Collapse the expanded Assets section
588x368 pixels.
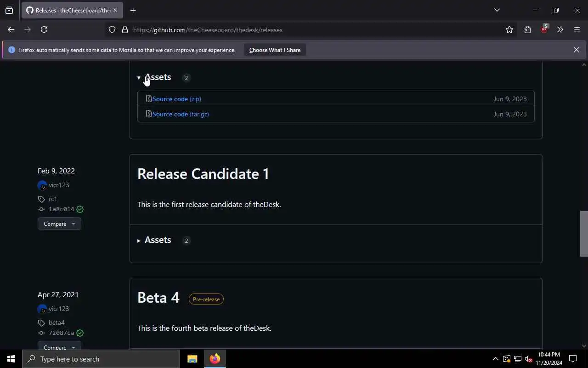pyautogui.click(x=154, y=77)
